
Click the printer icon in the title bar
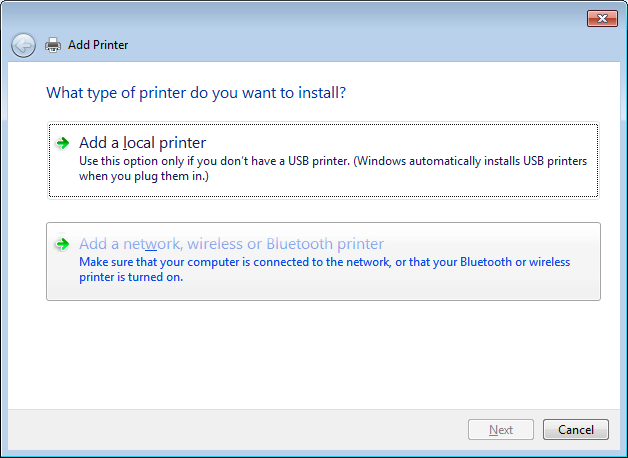[54, 45]
